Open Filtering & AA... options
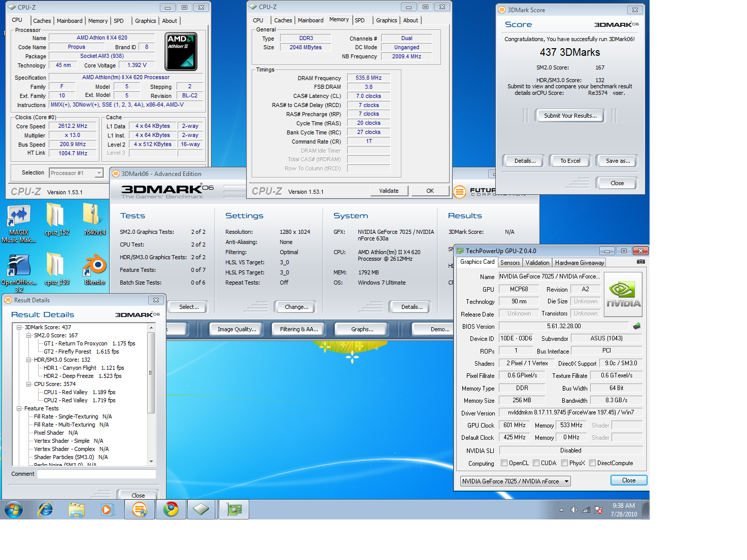747x560 pixels. coord(299,329)
